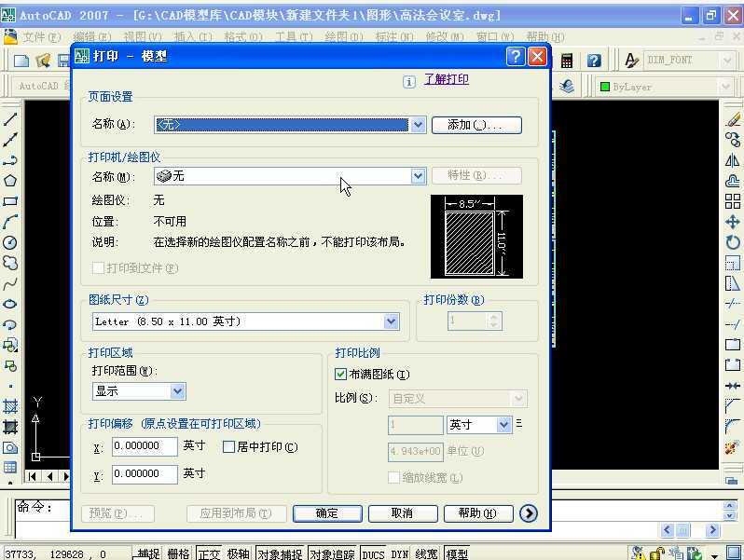Screen dimensions: 744x560
Task: Open the ByLayer color dropdown
Action: 725,87
